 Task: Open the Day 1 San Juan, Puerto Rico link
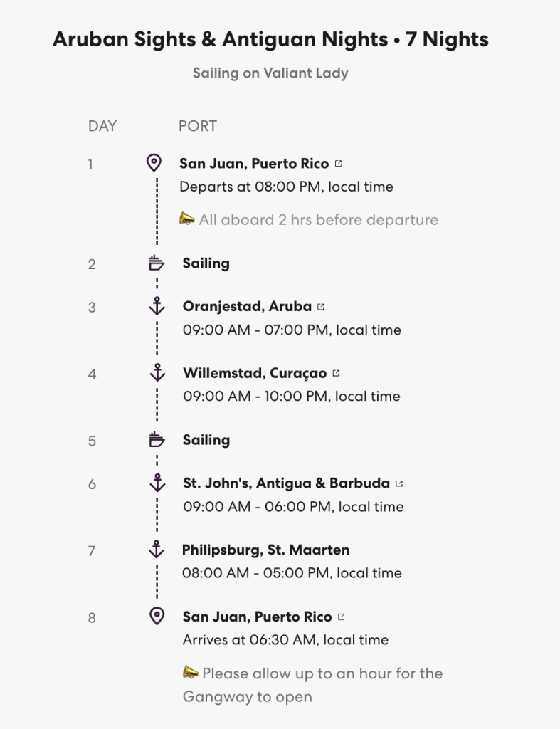coord(254,164)
